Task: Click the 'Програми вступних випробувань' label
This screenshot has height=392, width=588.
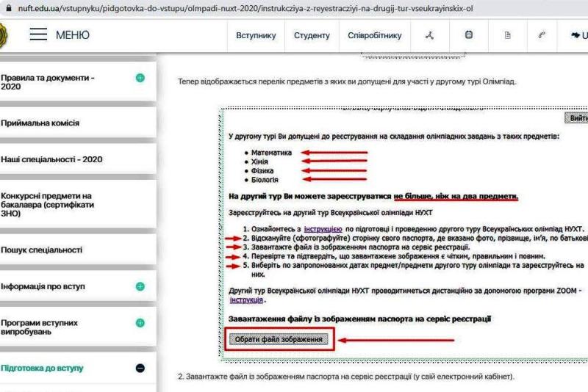Action: coord(39,327)
